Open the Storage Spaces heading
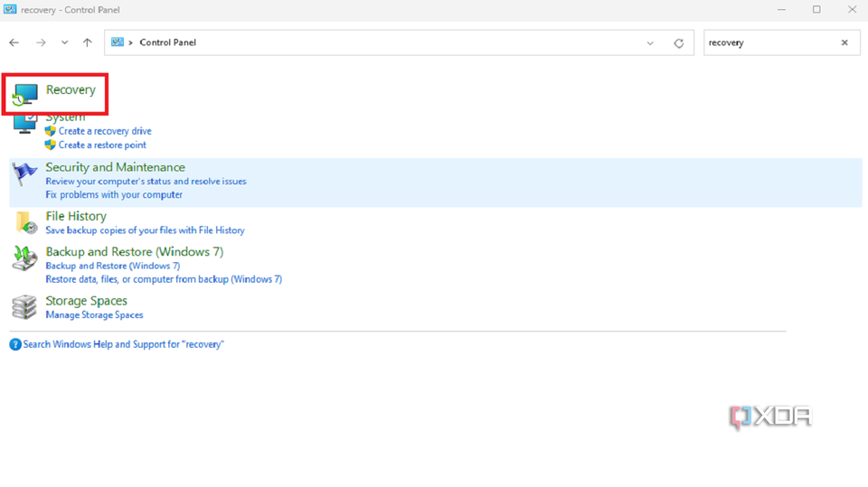 (x=87, y=301)
